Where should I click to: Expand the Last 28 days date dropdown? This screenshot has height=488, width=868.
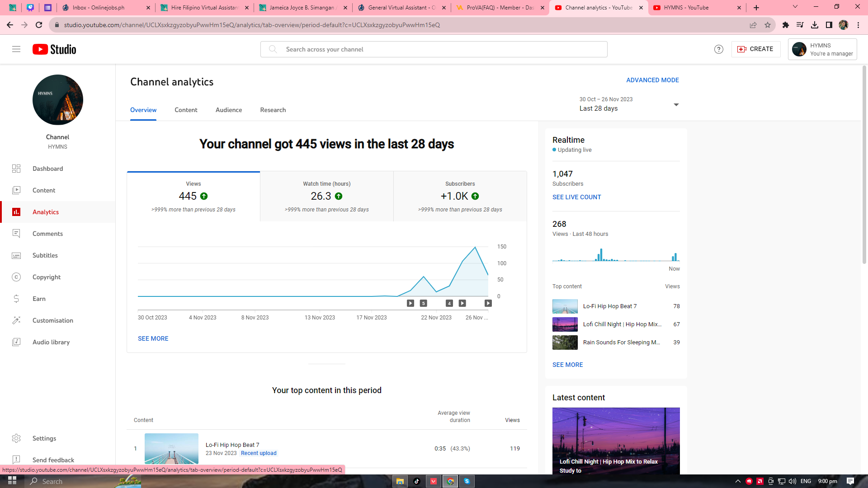(x=676, y=105)
